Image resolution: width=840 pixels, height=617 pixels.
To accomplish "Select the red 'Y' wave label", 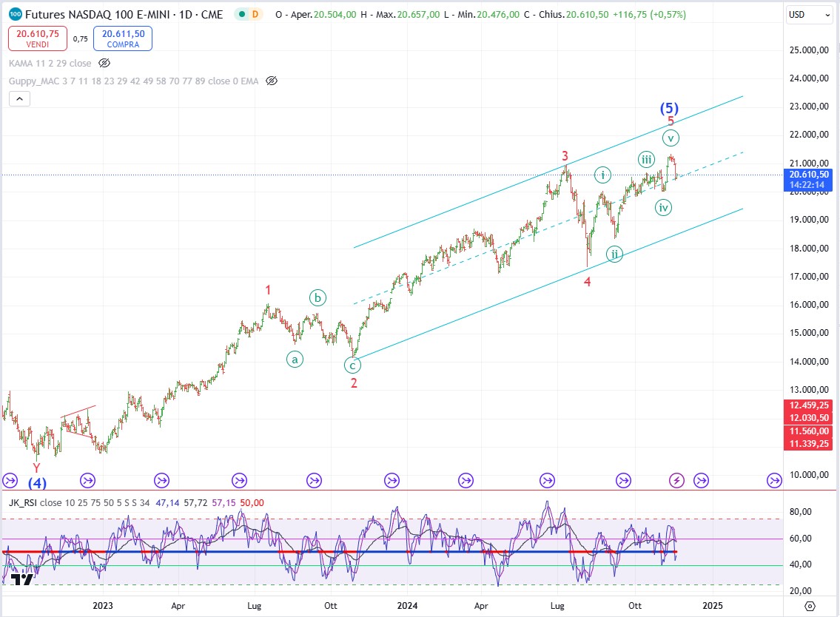I will [36, 468].
